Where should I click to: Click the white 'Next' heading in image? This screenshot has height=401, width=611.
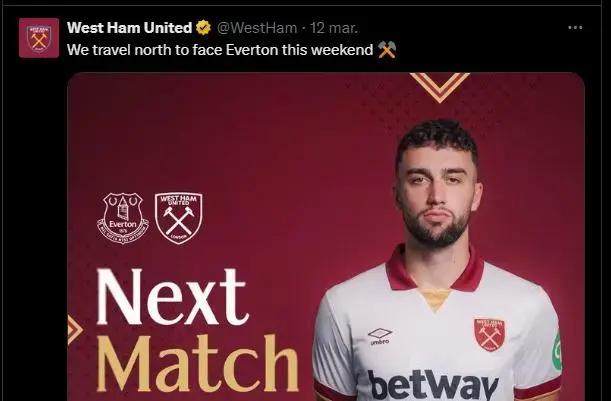[171, 298]
